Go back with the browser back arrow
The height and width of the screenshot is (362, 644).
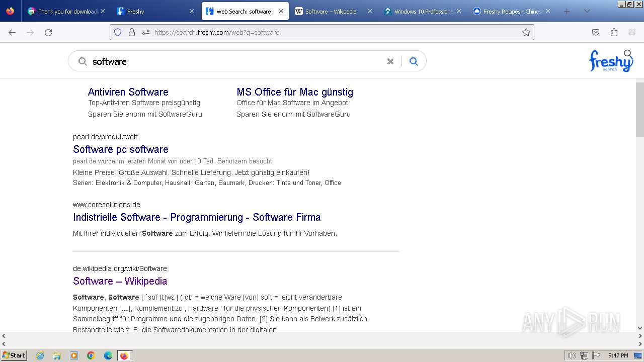12,32
